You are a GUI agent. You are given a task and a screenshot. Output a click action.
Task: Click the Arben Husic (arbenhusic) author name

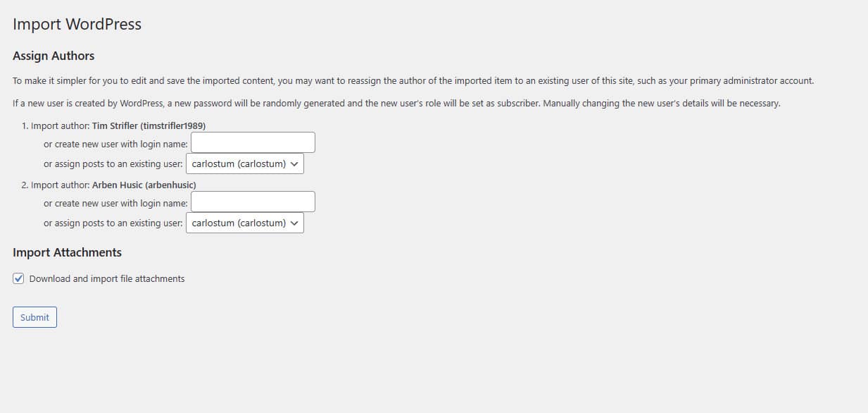[144, 185]
